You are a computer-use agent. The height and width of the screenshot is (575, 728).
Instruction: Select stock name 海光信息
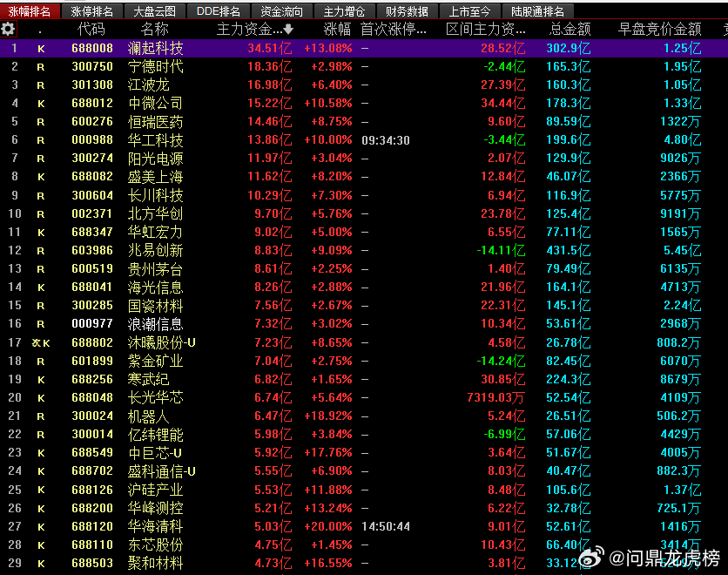click(156, 287)
